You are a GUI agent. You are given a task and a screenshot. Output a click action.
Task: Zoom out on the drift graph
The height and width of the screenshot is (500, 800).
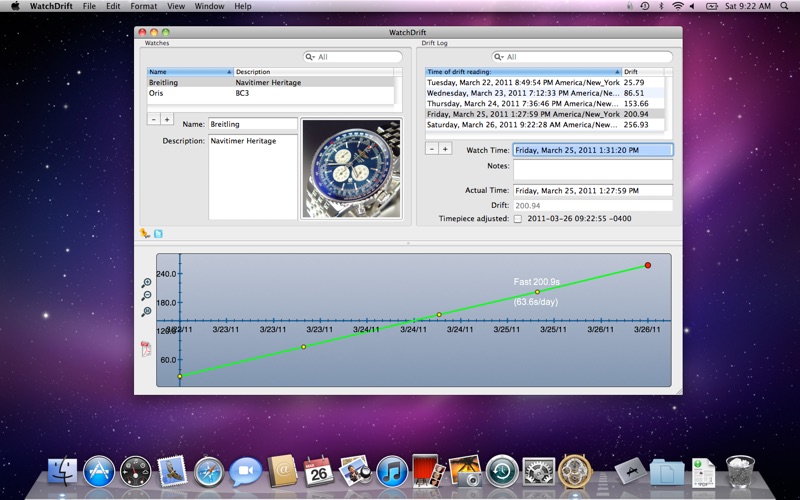pyautogui.click(x=146, y=296)
